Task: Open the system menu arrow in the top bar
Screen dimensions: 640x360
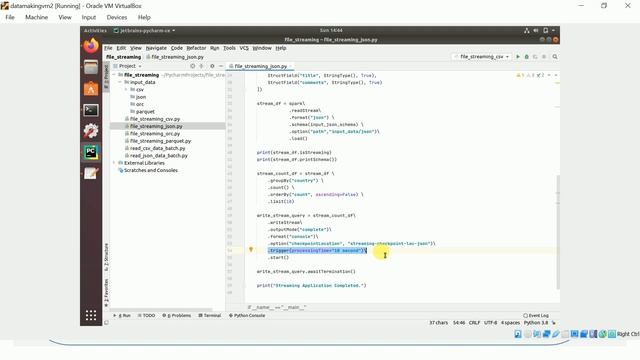Action: (553, 31)
